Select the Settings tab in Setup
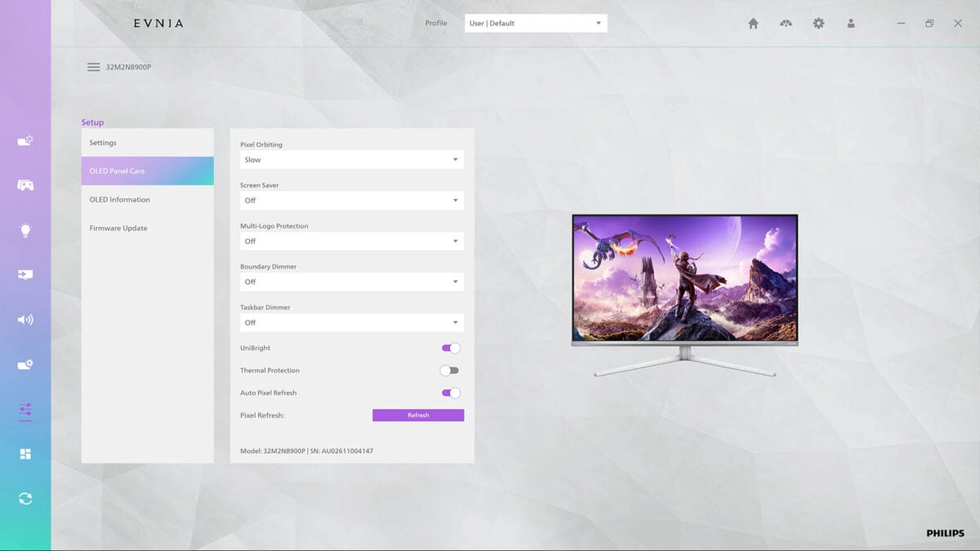Image resolution: width=980 pixels, height=551 pixels. point(147,143)
